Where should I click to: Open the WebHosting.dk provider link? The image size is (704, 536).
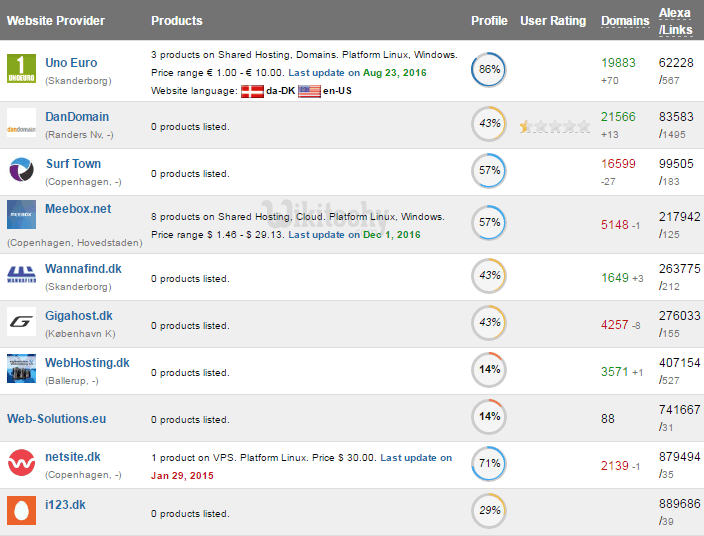[x=87, y=363]
